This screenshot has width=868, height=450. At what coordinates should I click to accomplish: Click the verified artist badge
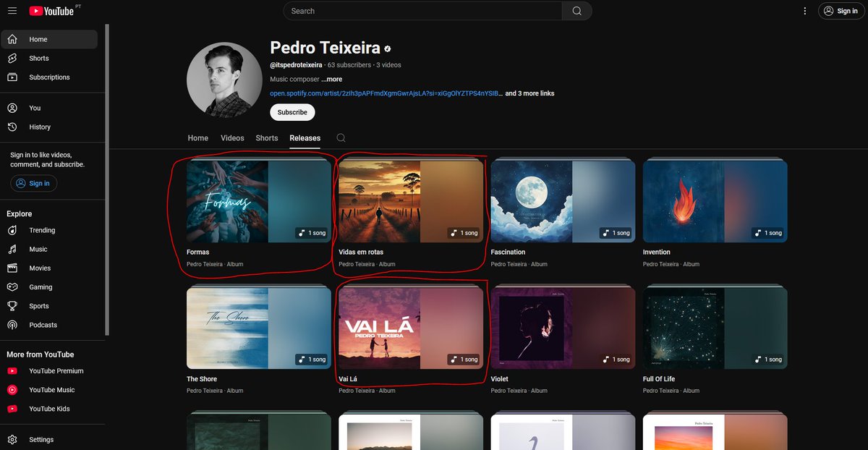click(x=388, y=48)
